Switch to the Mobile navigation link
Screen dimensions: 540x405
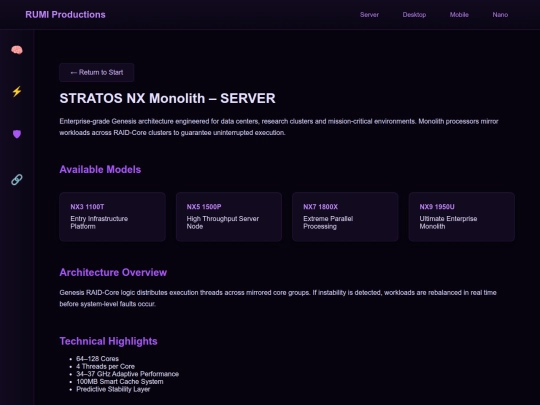[x=459, y=15]
